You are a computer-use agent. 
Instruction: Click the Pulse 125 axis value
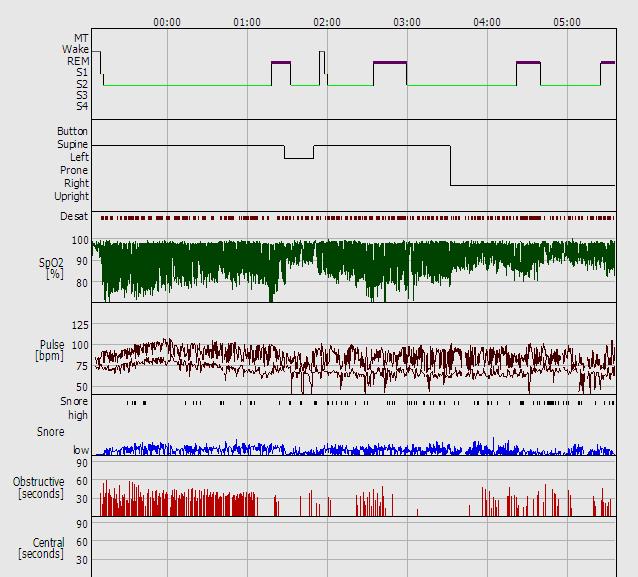(80, 325)
